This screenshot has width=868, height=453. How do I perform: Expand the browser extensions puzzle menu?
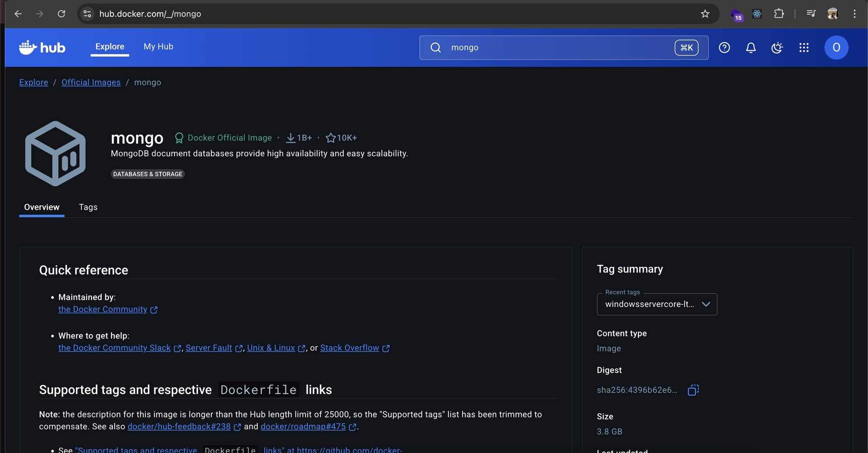click(779, 13)
